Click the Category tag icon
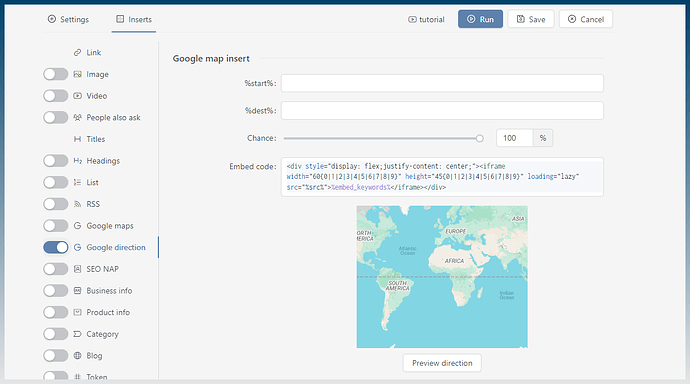The width and height of the screenshot is (690, 384). point(77,334)
